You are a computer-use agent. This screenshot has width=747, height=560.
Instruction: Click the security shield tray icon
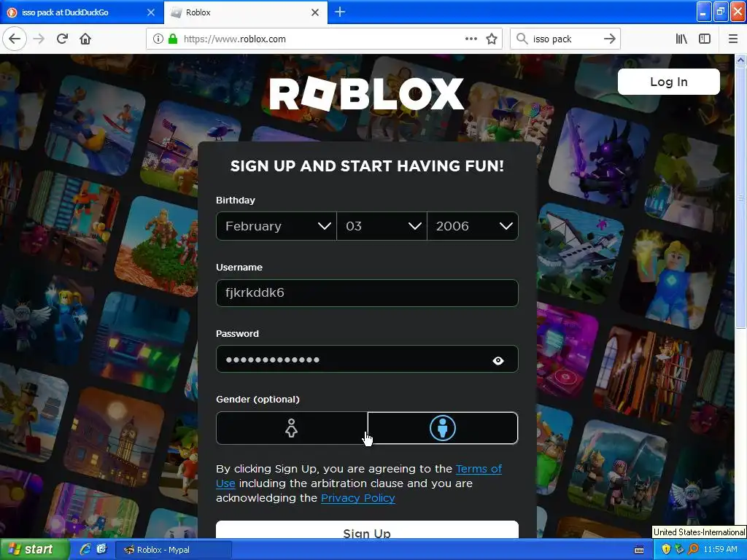tap(666, 550)
